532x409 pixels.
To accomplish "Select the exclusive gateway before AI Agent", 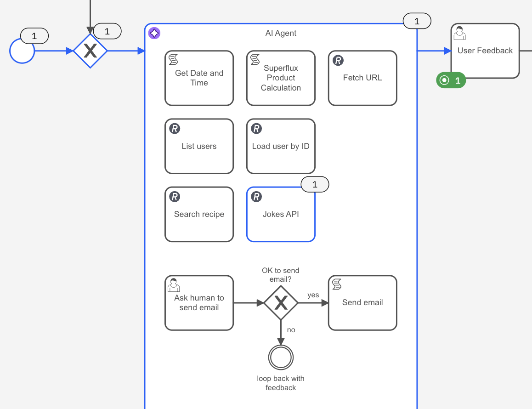I will pos(90,51).
